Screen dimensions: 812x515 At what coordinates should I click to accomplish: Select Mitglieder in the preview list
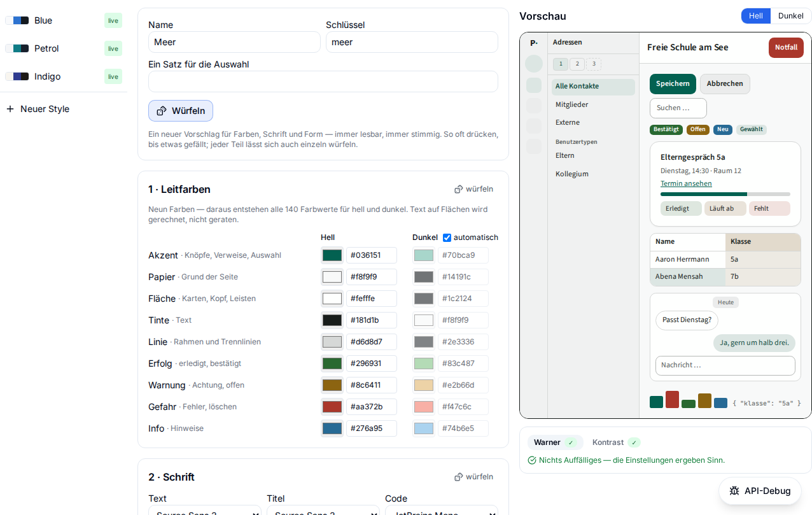(593, 104)
